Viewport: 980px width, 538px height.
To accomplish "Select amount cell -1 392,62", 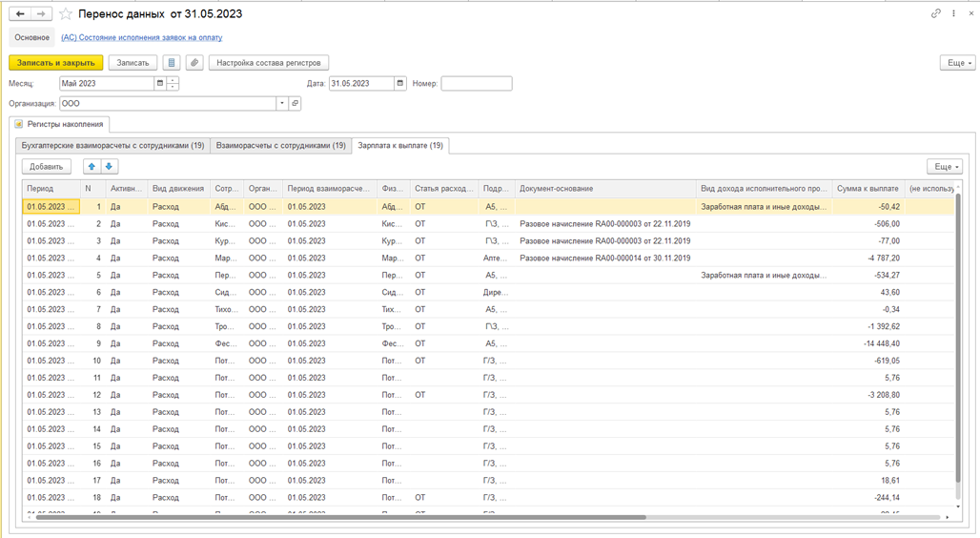I will pyautogui.click(x=868, y=326).
